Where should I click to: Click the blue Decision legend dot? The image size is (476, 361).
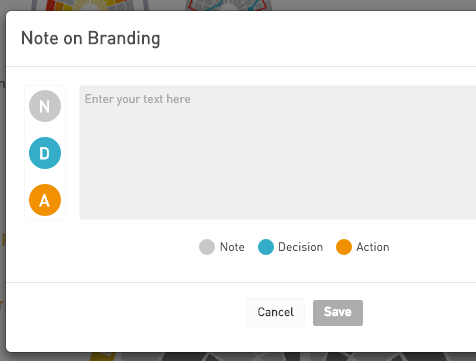266,247
